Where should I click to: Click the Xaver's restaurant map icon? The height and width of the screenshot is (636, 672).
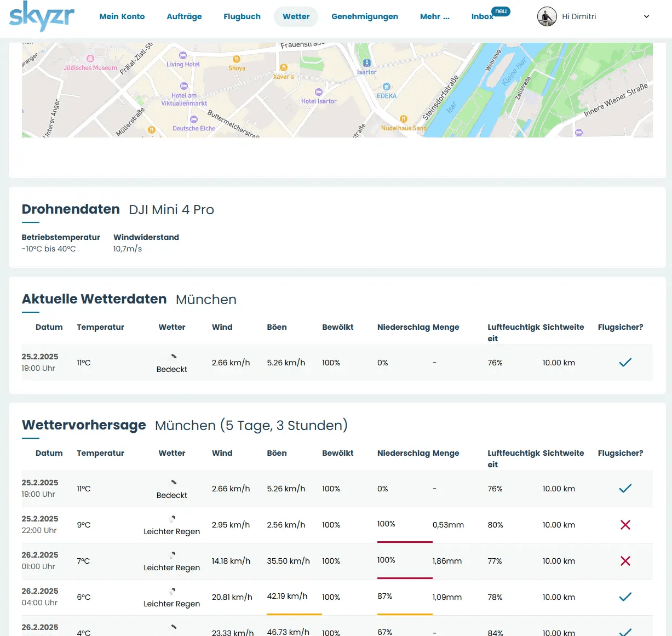pos(284,67)
